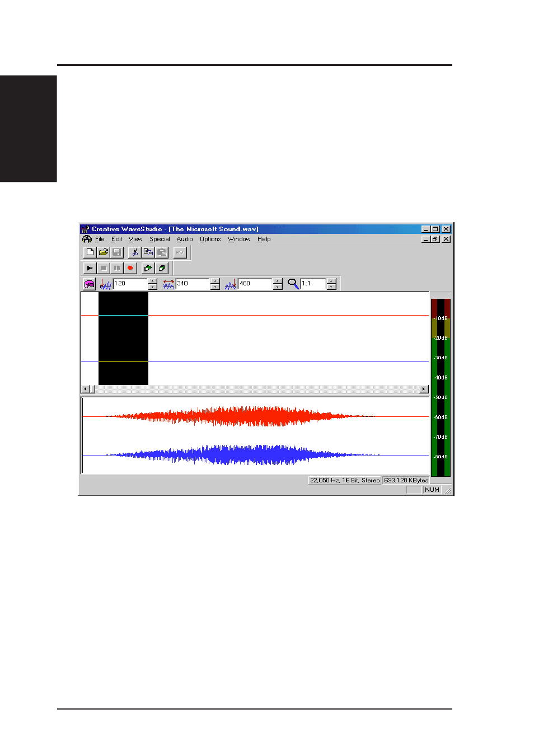
Task: Click the end position field showing 460
Action: tap(256, 284)
